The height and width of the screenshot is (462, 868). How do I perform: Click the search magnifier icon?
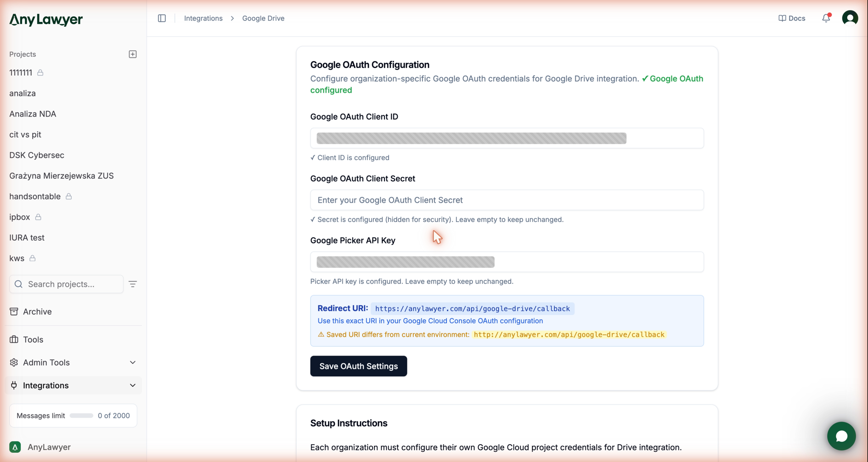18,284
